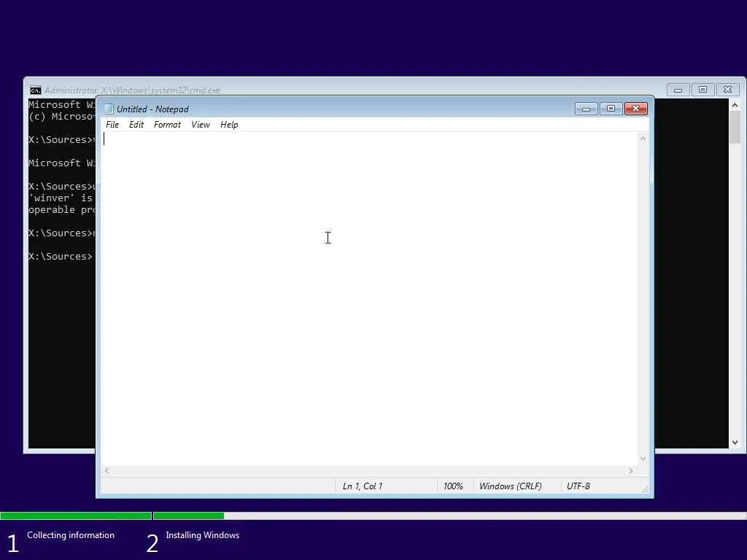The image size is (747, 560).
Task: Click Notepad vertical scrollbar down arrow
Action: point(643,459)
